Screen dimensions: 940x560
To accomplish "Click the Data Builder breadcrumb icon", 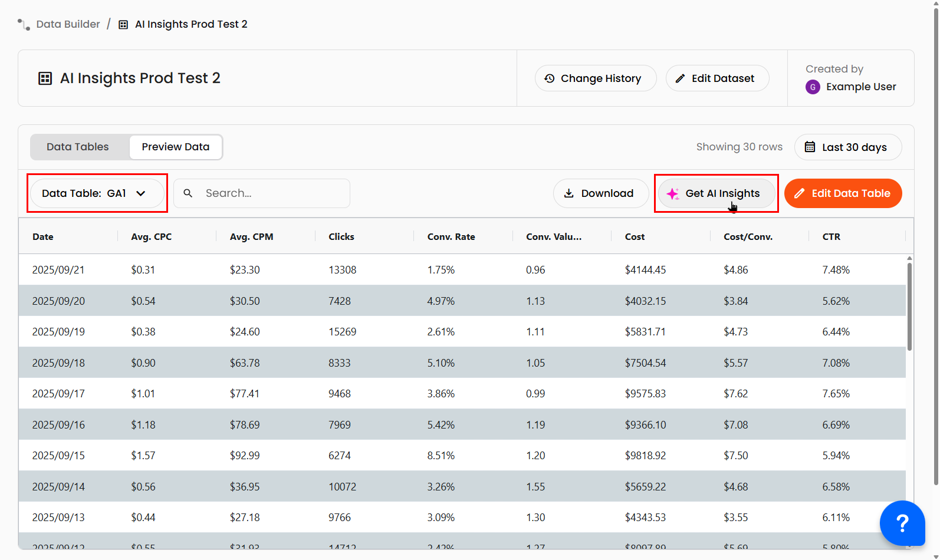I will 24,25.
